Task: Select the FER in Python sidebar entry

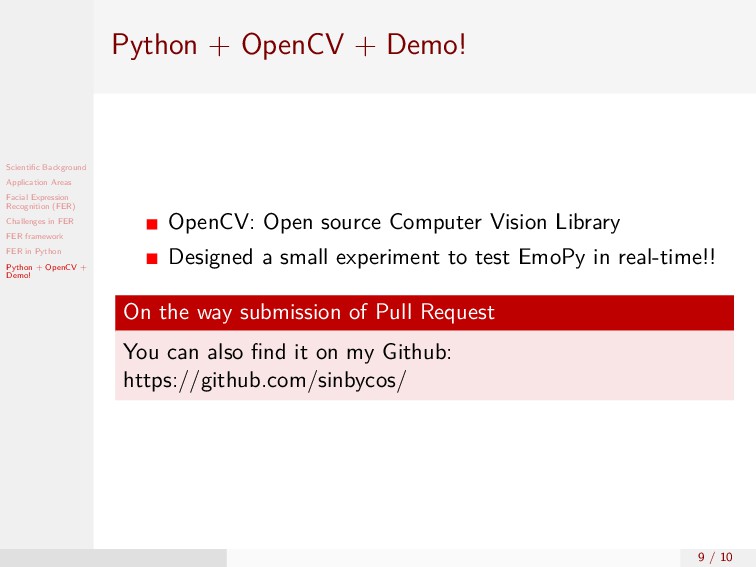Action: pyautogui.click(x=33, y=251)
